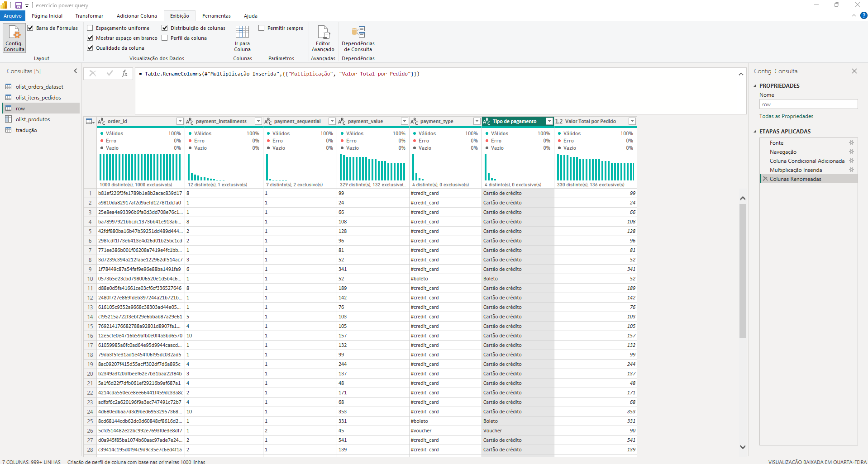Select olist_itens_pedidos query
868x464 pixels.
pos(38,98)
